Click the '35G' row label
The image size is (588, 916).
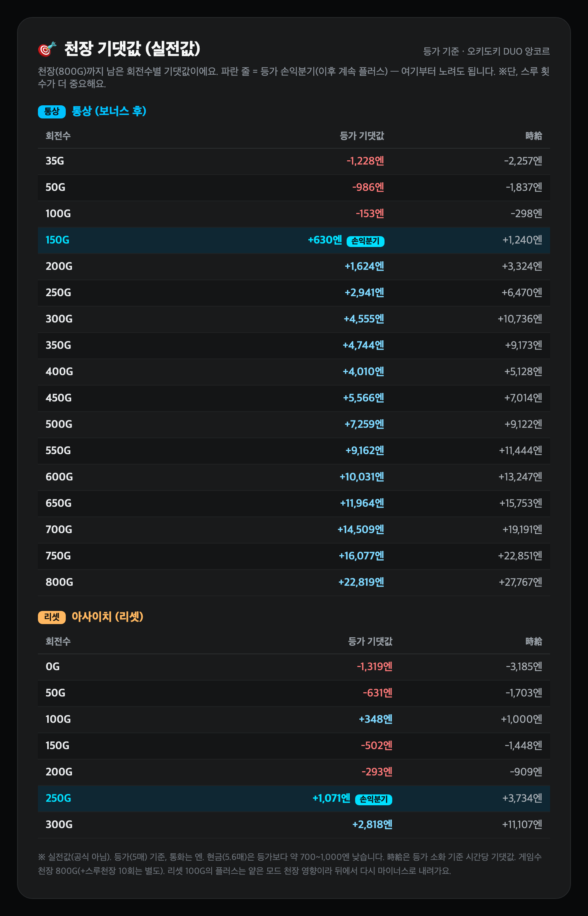click(x=55, y=161)
